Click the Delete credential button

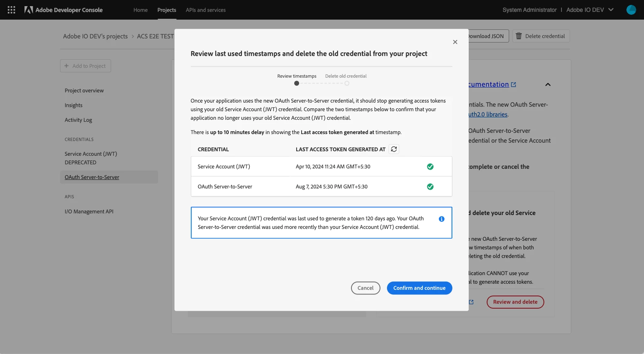(541, 36)
